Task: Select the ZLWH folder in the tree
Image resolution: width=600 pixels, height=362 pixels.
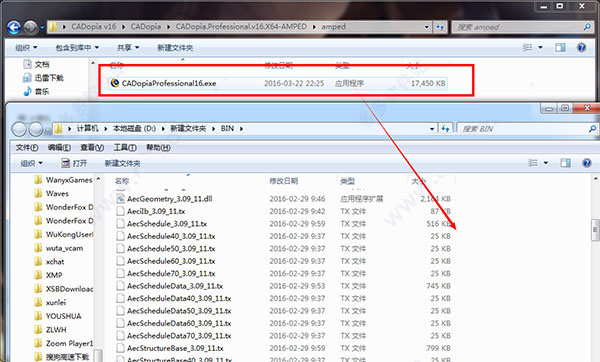Action: pos(50,329)
